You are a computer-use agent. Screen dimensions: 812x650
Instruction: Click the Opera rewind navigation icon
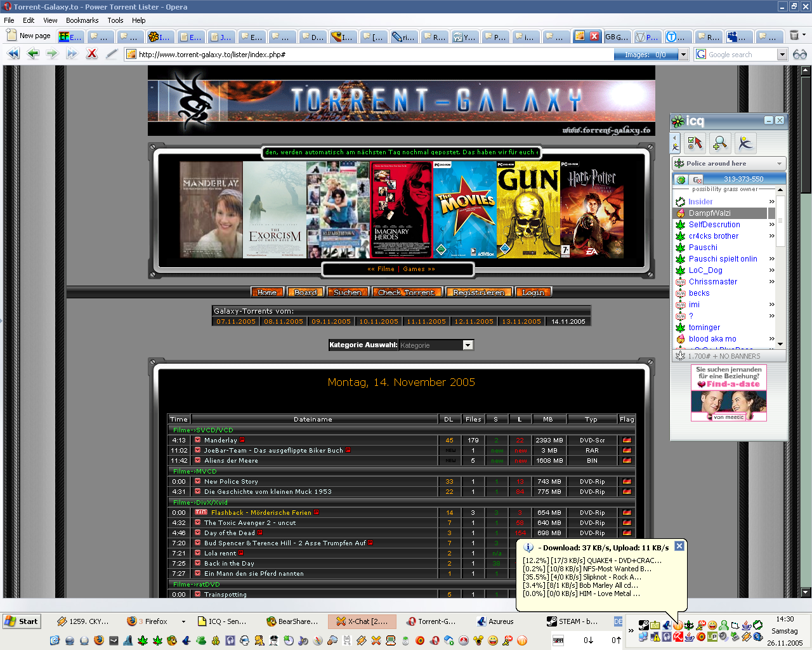tap(13, 54)
